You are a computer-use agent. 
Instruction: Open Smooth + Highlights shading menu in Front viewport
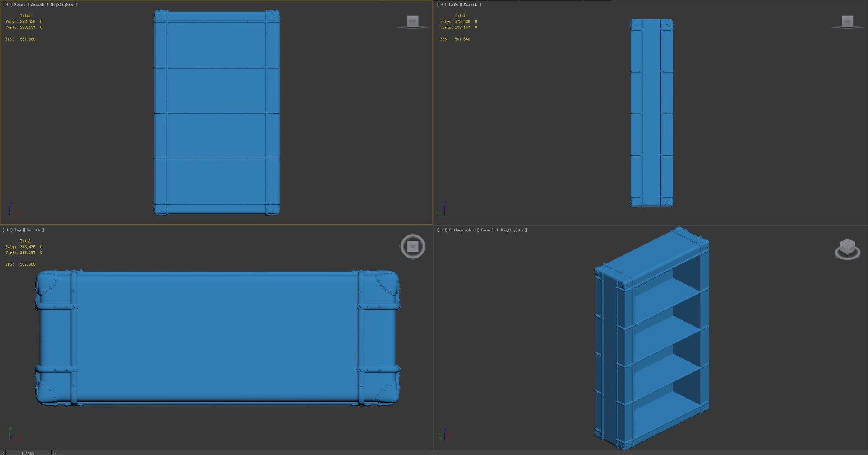(x=52, y=5)
